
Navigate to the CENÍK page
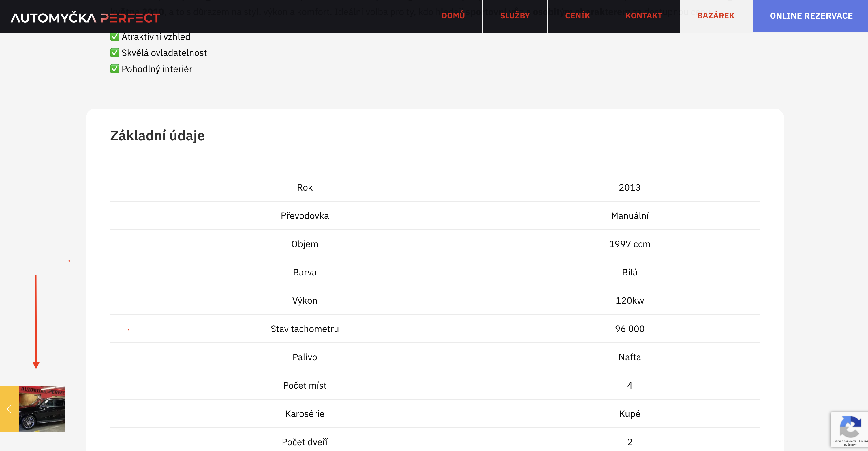tap(577, 16)
